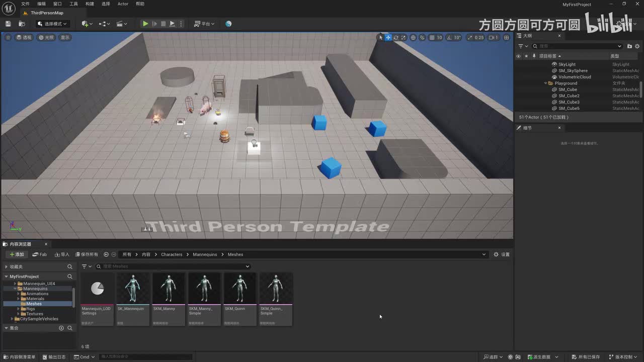Select the rotate gizmo tool
This screenshot has height=362, width=644.
[x=396, y=37]
